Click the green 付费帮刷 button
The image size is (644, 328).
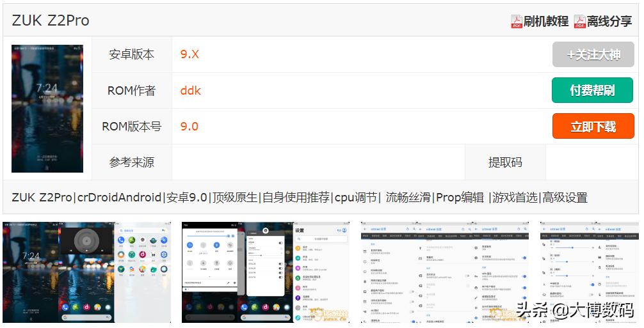pos(592,90)
